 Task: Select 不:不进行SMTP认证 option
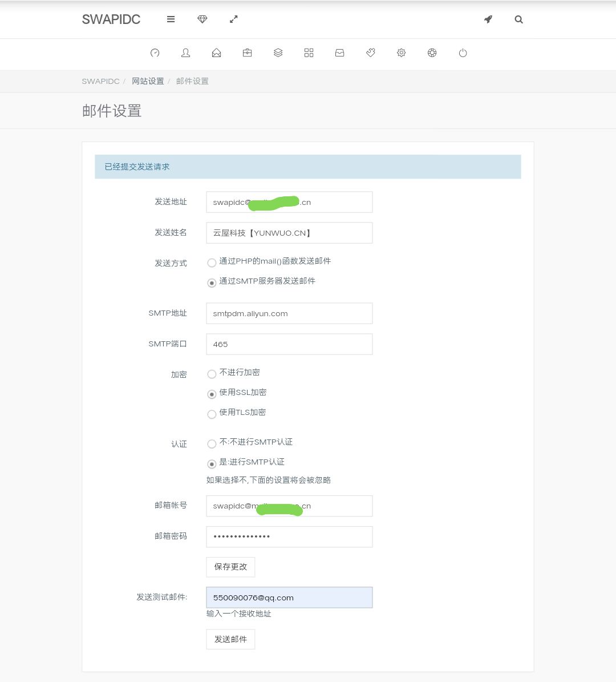212,443
